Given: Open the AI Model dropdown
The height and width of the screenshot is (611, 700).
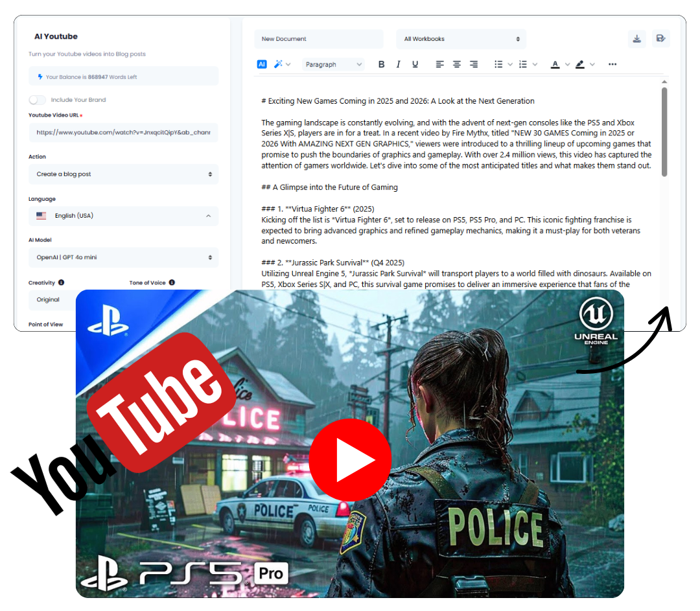Looking at the screenshot, I should pyautogui.click(x=123, y=257).
